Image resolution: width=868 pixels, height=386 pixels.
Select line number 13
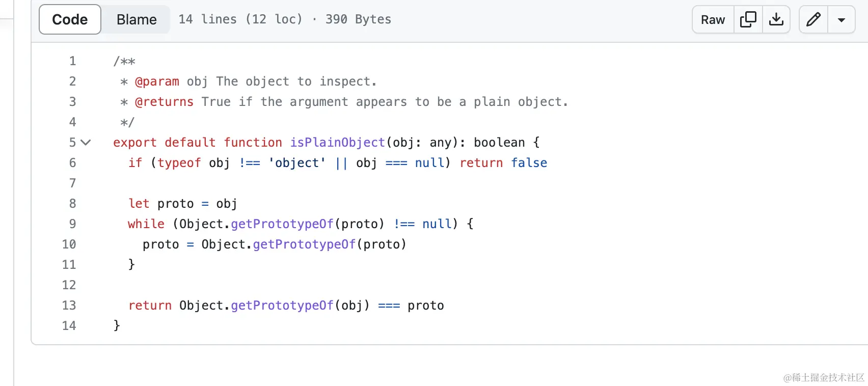click(x=69, y=306)
